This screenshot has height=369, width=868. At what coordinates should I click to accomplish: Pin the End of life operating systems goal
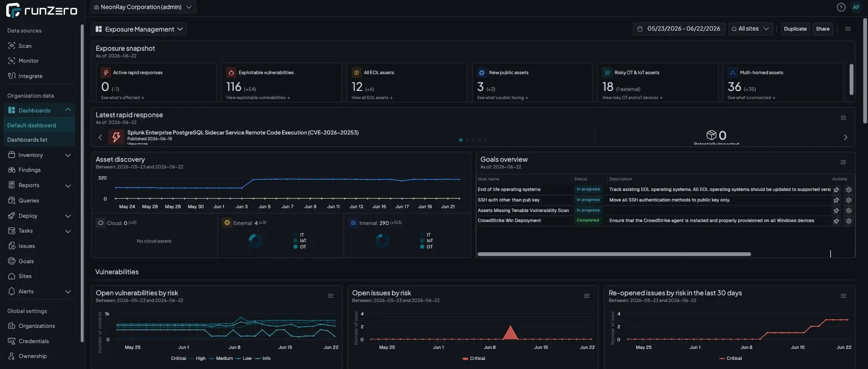pos(836,190)
